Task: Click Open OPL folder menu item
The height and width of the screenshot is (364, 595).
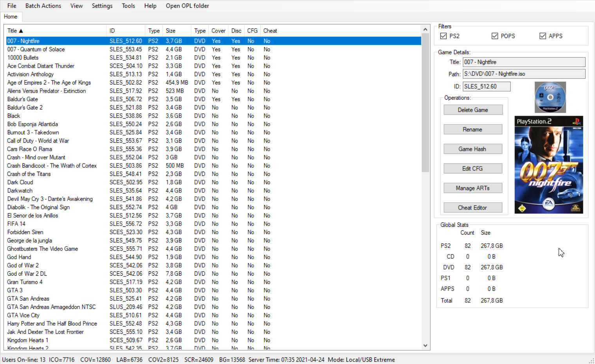Action: click(x=187, y=6)
